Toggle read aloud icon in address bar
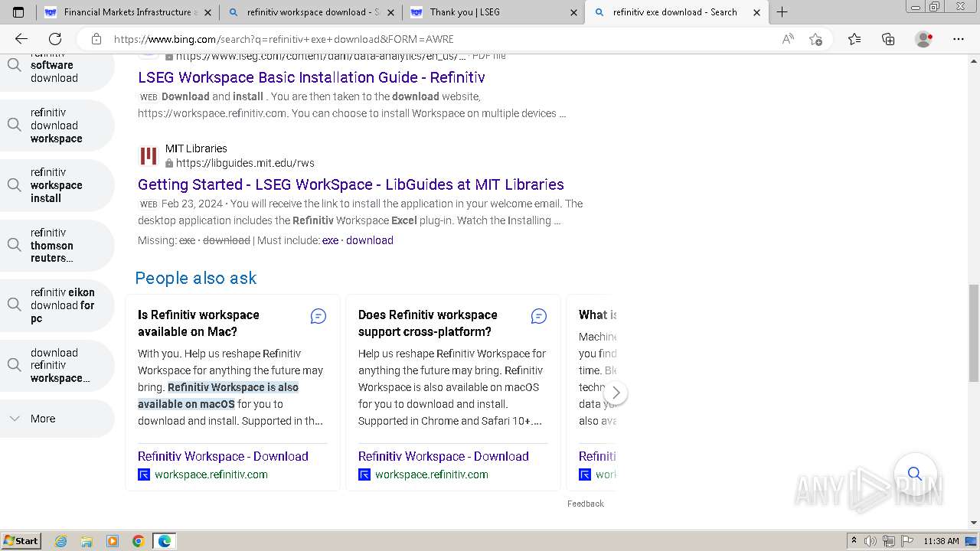The width and height of the screenshot is (980, 551). (x=788, y=39)
